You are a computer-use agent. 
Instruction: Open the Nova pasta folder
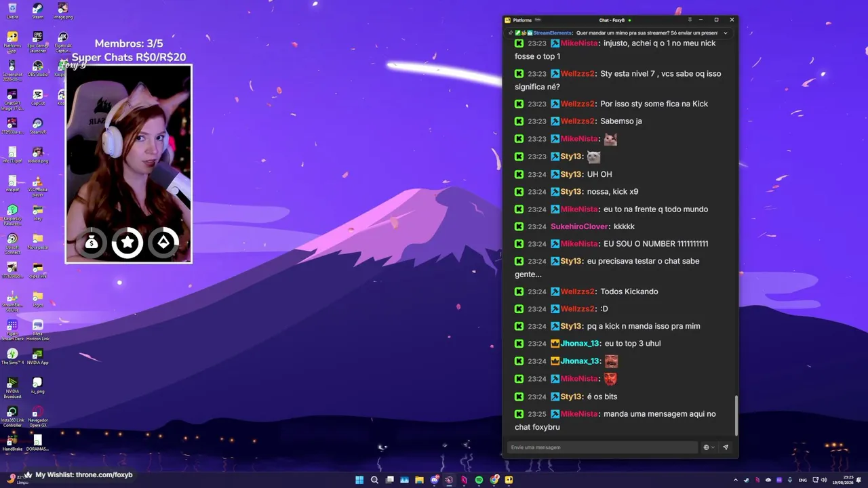coord(38,241)
